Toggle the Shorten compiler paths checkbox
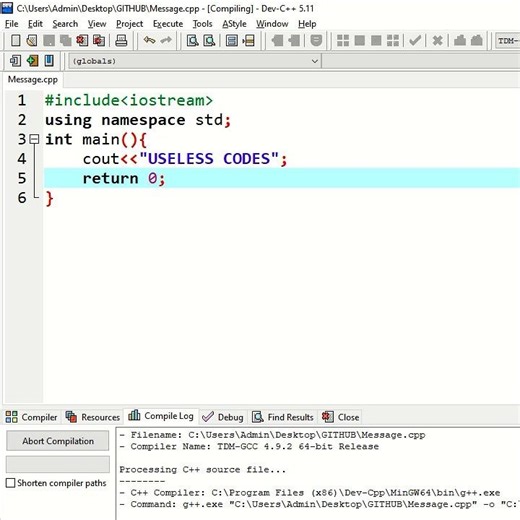 coord(11,483)
